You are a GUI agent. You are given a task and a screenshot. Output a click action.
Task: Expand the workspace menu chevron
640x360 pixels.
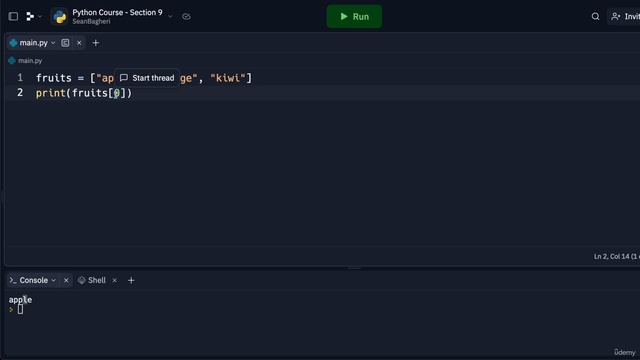[40, 17]
